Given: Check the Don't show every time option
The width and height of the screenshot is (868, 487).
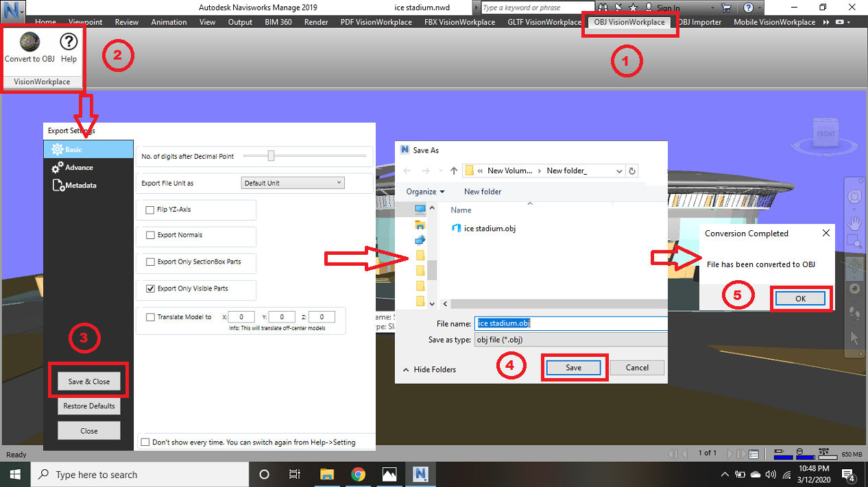Looking at the screenshot, I should tap(145, 442).
